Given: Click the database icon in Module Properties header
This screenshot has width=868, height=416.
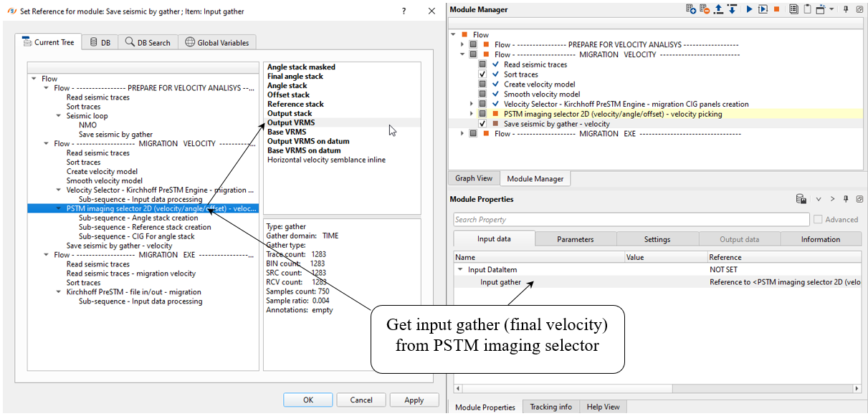Looking at the screenshot, I should (801, 199).
